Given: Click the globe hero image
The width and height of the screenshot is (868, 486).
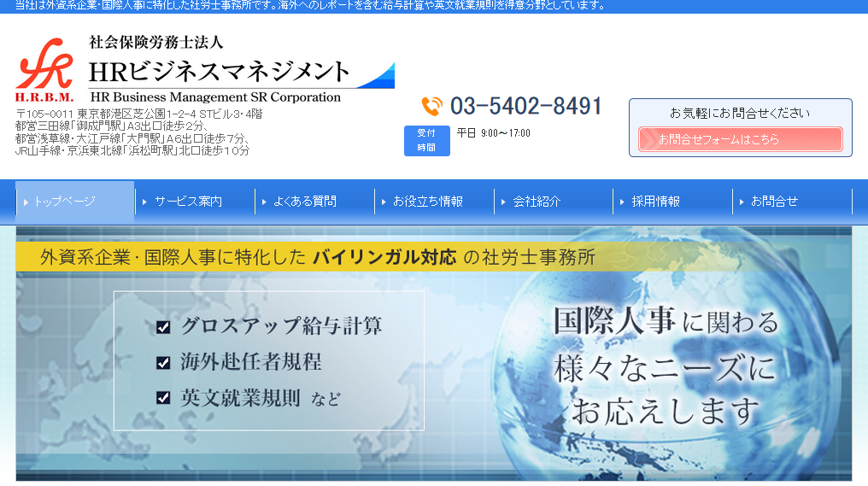Looking at the screenshot, I should click(x=665, y=354).
